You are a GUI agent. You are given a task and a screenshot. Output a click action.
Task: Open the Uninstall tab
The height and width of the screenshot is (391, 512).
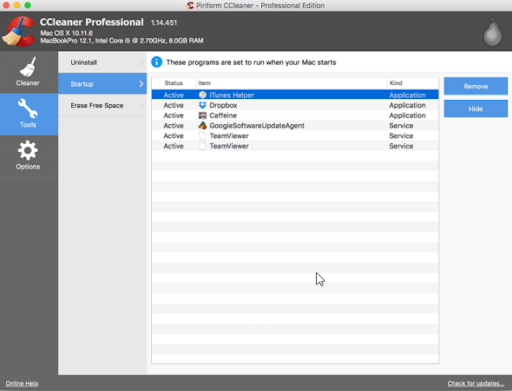coord(102,62)
